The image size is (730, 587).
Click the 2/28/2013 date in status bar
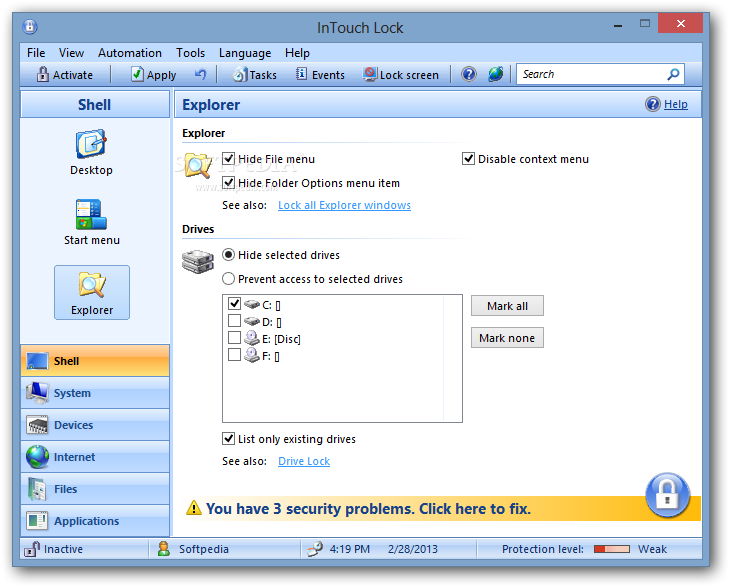[x=413, y=549]
